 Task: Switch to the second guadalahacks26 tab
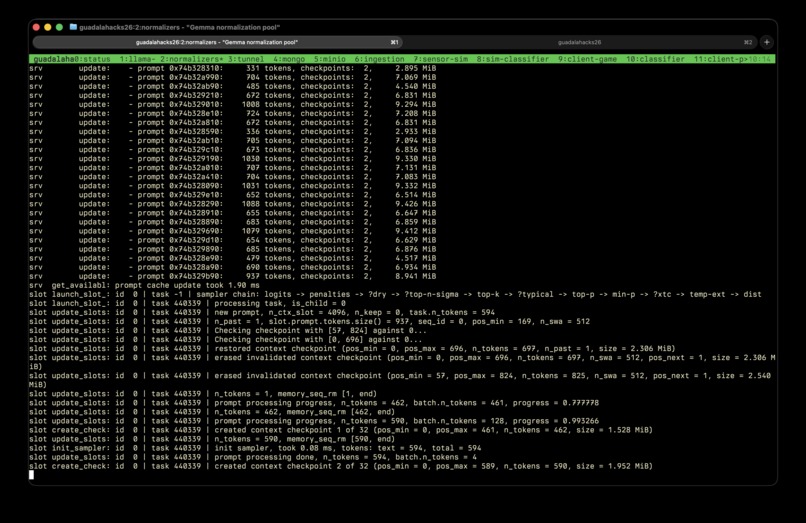point(579,42)
